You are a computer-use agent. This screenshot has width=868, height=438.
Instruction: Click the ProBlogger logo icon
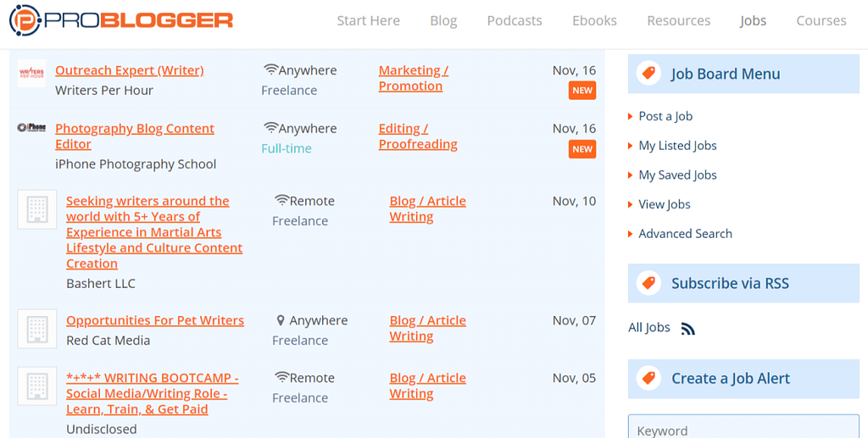click(24, 20)
